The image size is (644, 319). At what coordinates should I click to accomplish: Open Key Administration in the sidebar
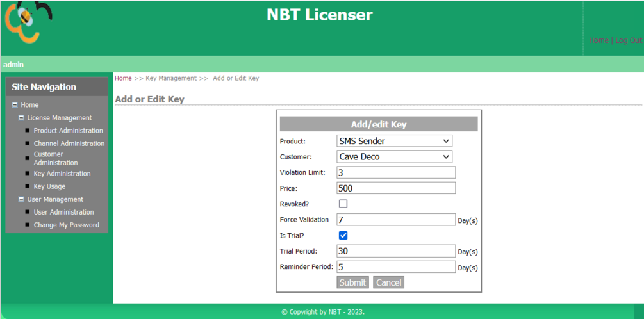tap(62, 174)
